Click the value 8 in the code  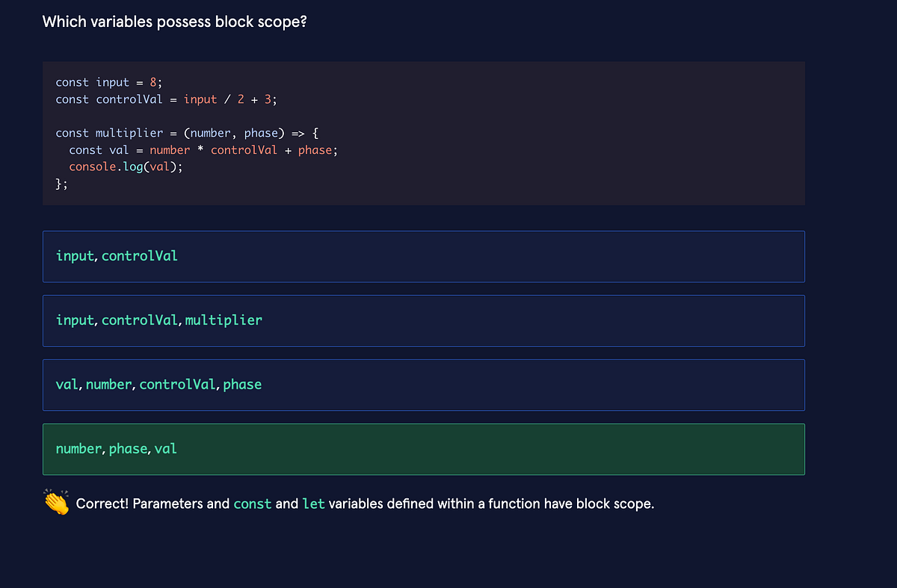pyautogui.click(x=152, y=82)
